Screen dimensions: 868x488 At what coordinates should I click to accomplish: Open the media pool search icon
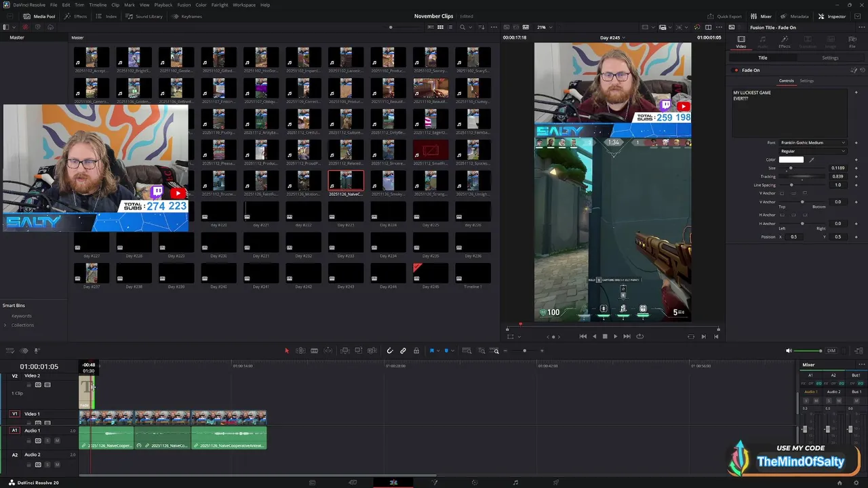pyautogui.click(x=462, y=27)
